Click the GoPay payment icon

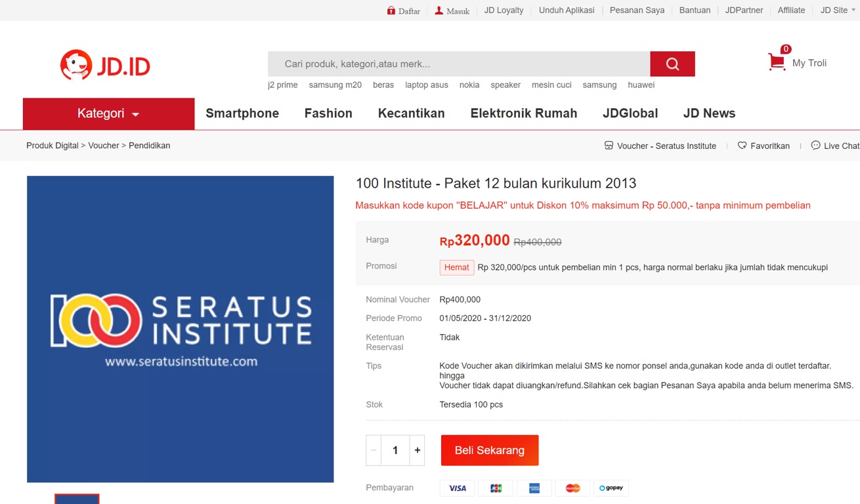click(611, 488)
